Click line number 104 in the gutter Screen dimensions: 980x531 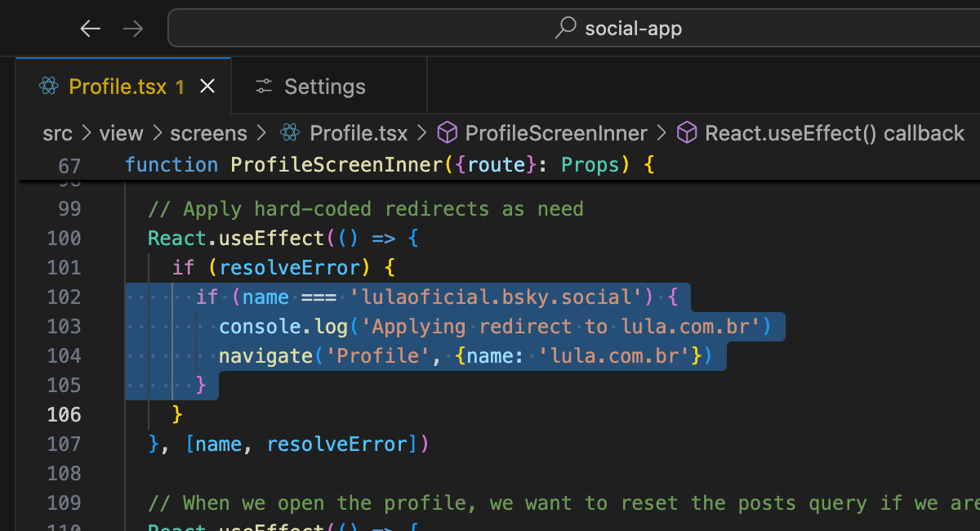point(64,356)
